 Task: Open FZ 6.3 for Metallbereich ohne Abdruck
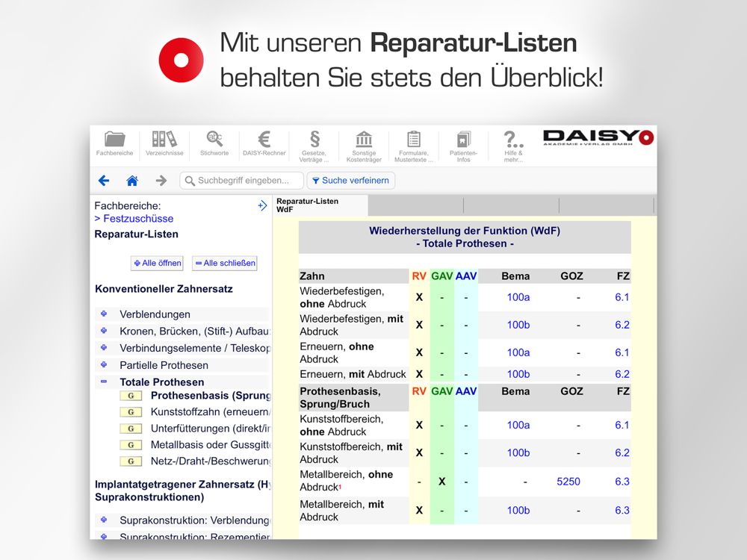point(622,482)
